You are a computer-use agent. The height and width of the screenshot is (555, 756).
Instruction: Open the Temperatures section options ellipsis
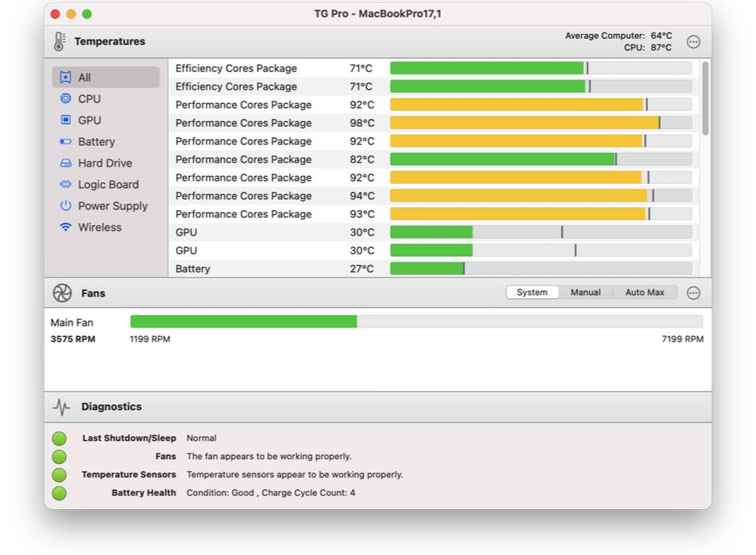click(693, 42)
